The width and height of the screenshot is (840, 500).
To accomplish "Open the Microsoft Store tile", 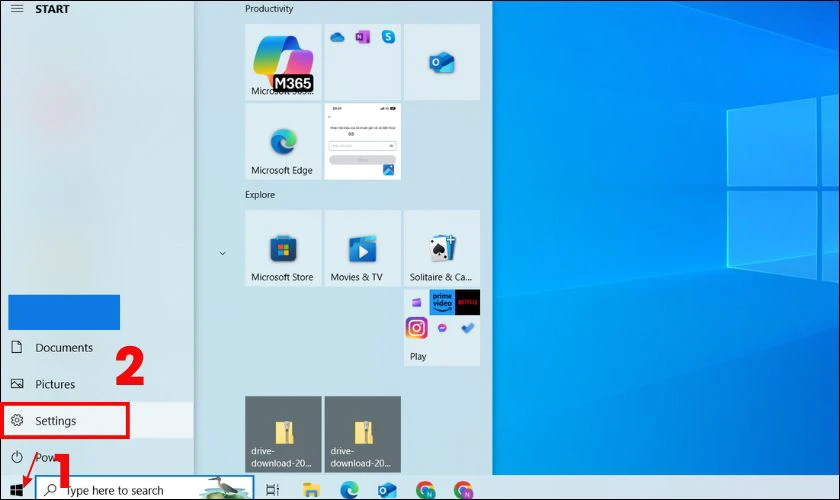I will [283, 248].
